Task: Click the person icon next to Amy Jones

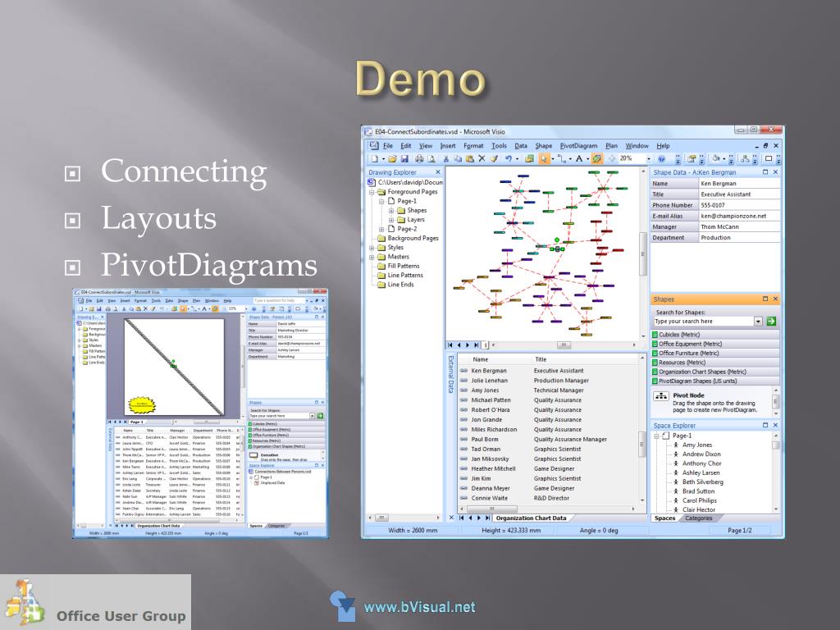Action: pos(676,445)
